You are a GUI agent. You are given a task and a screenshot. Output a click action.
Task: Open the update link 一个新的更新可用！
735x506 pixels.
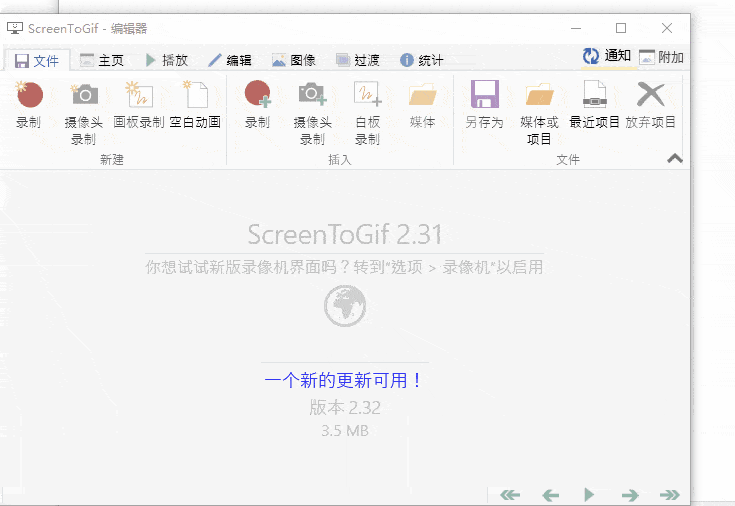click(344, 380)
